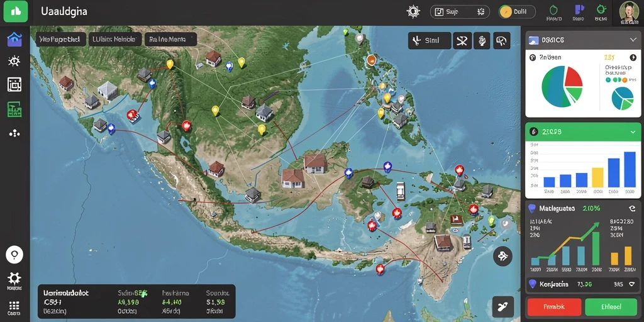Click the white sun-gear icon in top bar
This screenshot has width=644, height=322.
(413, 11)
